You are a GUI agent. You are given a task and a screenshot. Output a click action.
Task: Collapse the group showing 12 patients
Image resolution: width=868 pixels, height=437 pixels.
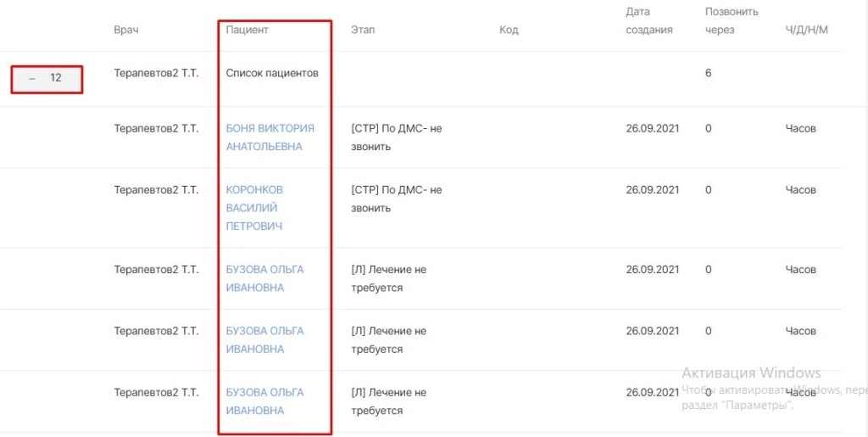33,78
